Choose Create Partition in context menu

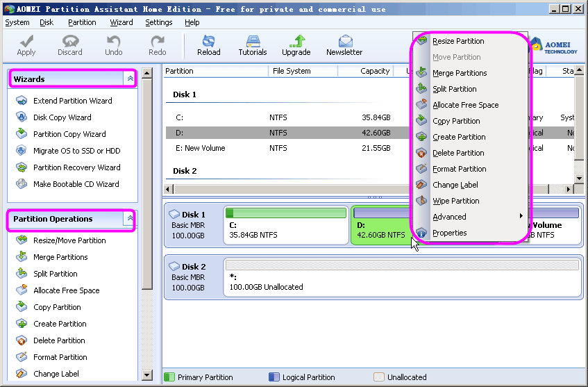[470, 137]
